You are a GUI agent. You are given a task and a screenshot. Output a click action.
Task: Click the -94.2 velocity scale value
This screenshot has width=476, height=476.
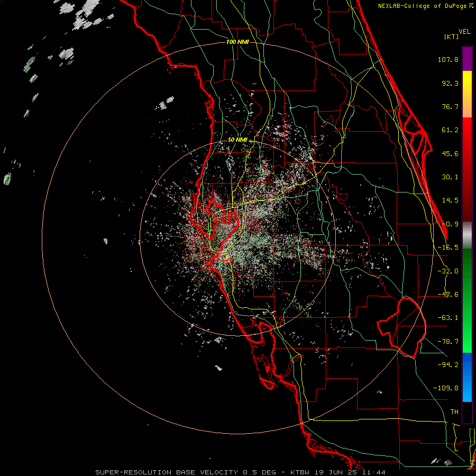point(448,365)
